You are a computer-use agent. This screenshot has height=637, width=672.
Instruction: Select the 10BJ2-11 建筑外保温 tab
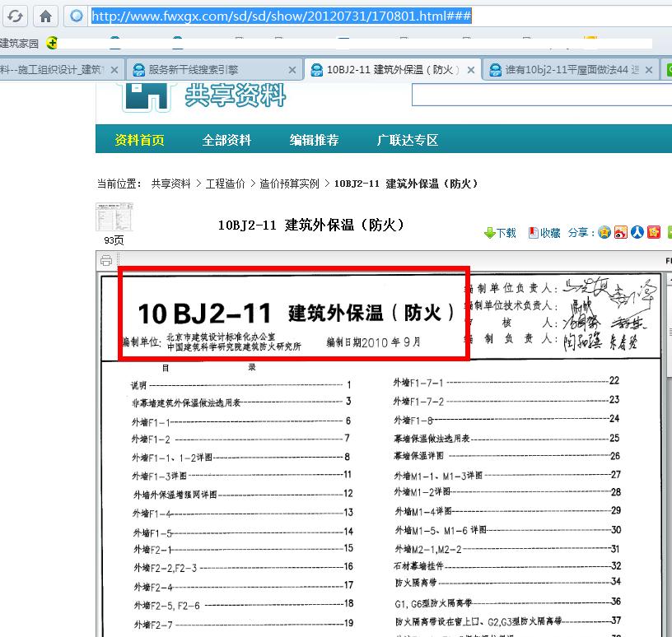pos(393,70)
